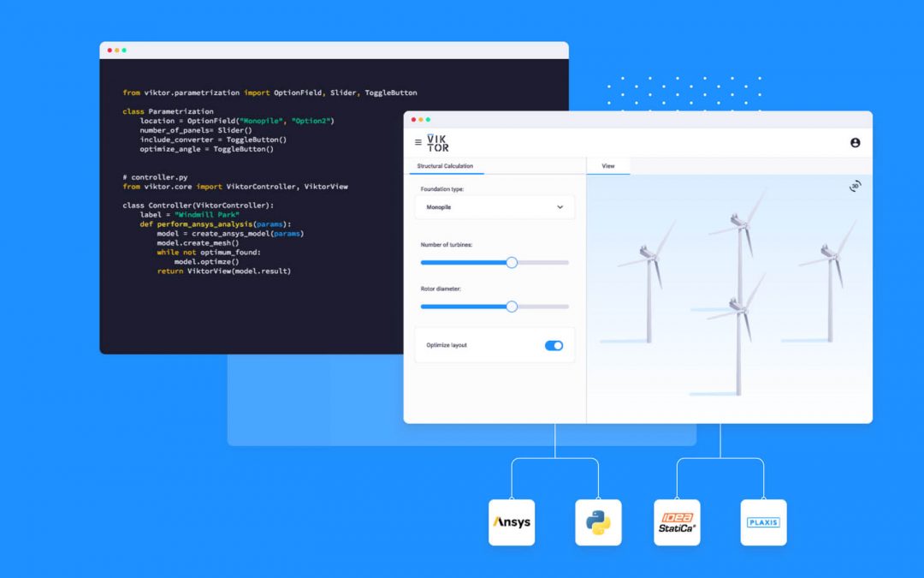
Task: Click the "from viktor.parametrization import" line
Action: pos(269,92)
